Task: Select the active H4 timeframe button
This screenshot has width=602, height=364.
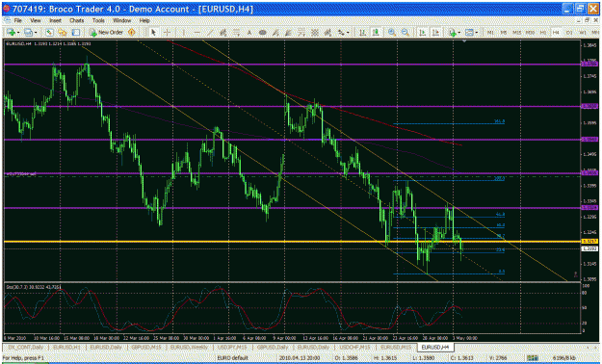Action: (556, 33)
